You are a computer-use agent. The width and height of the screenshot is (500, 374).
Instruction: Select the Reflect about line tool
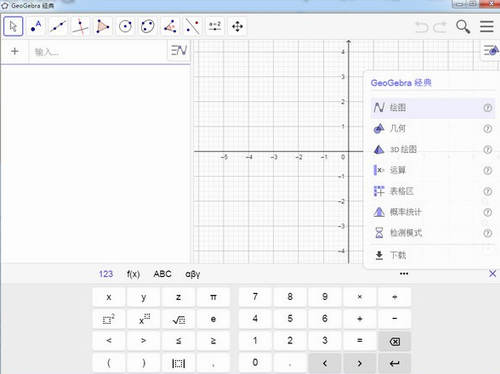[x=192, y=26]
